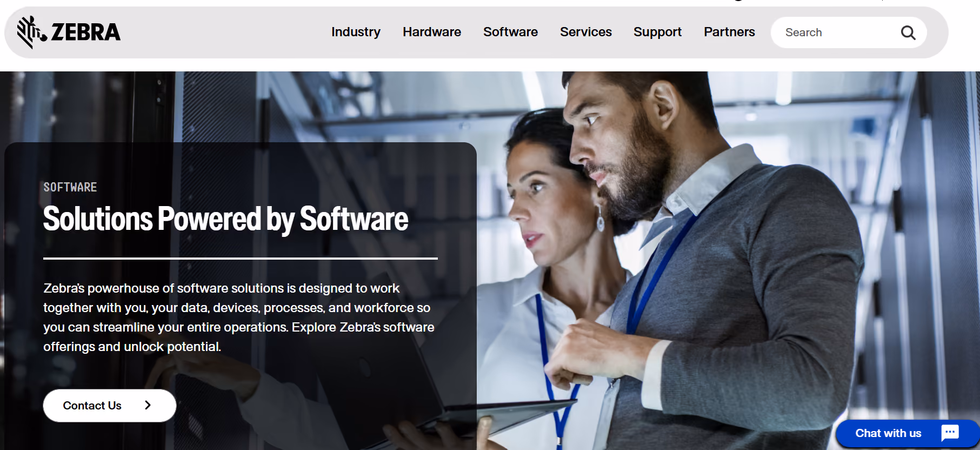Open the Chat with us widget
The image size is (980, 450).
(x=908, y=433)
